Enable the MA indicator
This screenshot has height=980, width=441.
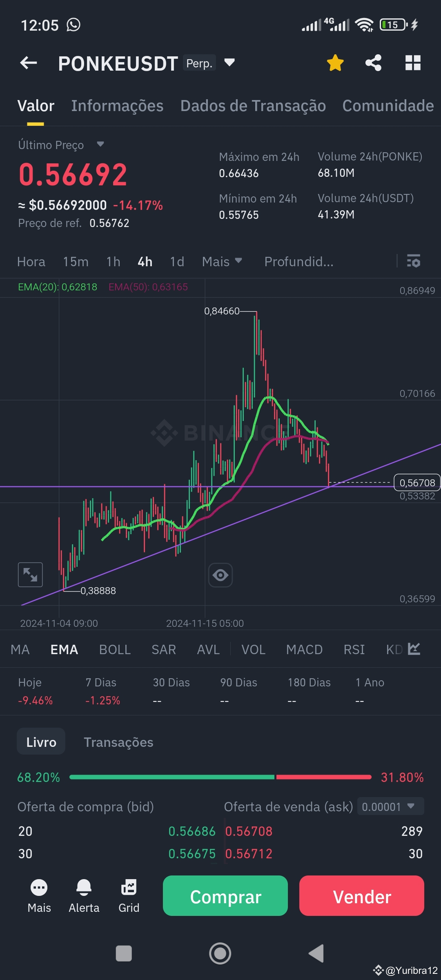(20, 650)
